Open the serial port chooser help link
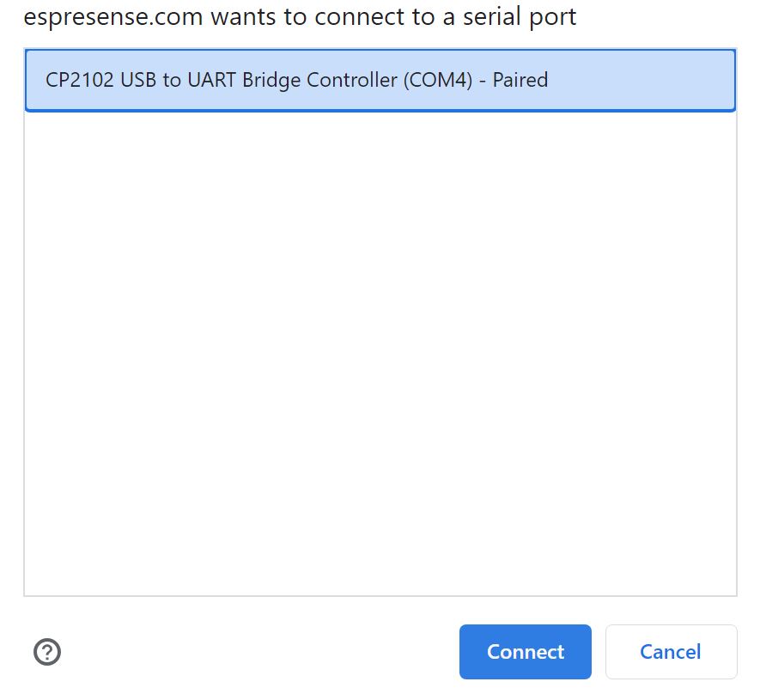This screenshot has width=760, height=700. (47, 652)
